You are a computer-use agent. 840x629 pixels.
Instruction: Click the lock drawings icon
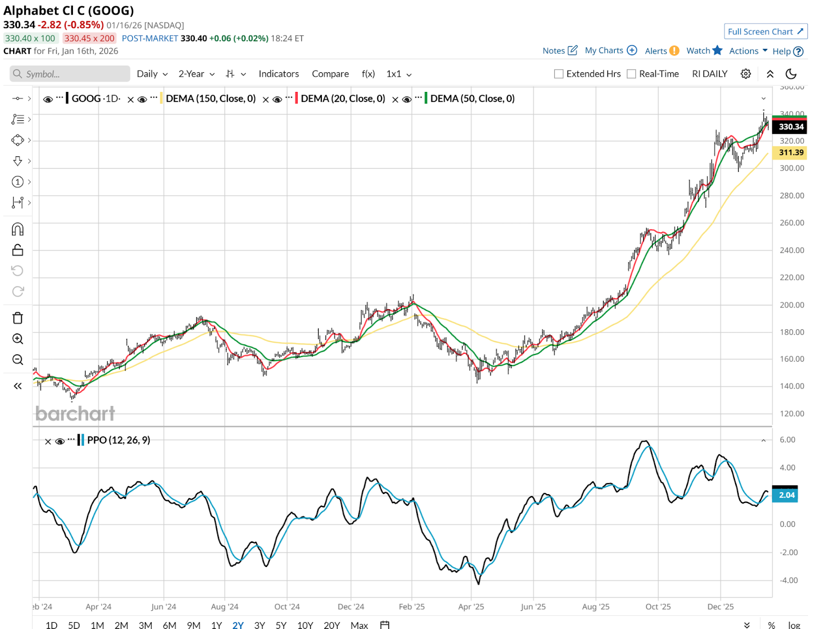click(x=17, y=250)
